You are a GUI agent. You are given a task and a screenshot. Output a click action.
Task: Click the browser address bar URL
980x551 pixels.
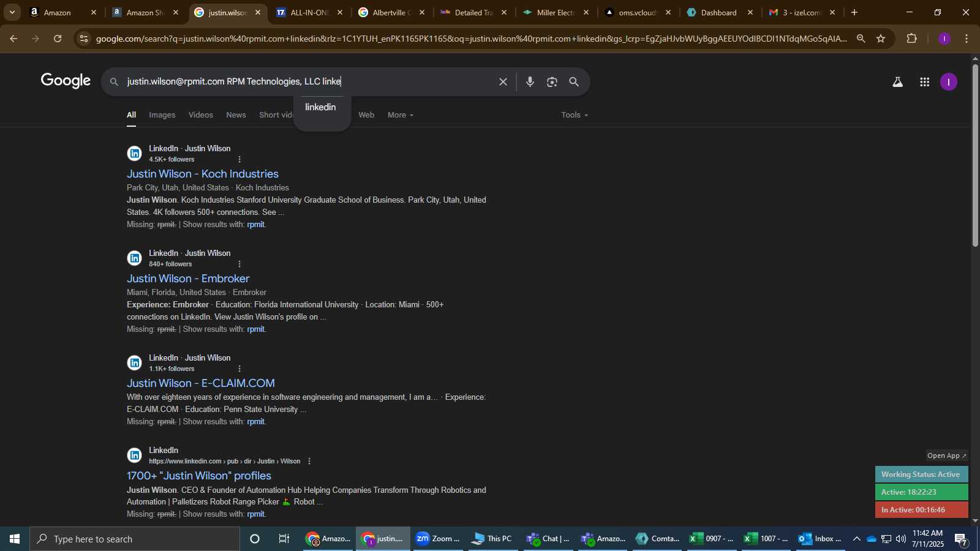click(472, 39)
